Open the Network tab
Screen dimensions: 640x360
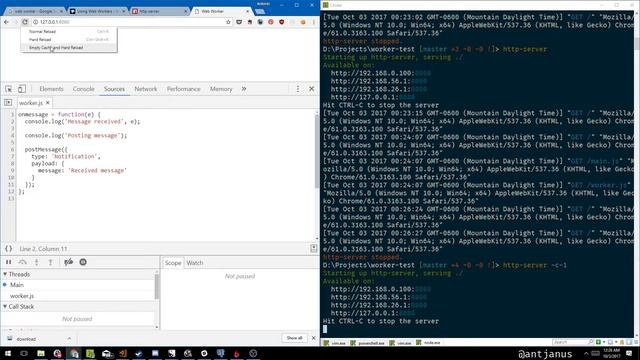coord(146,89)
